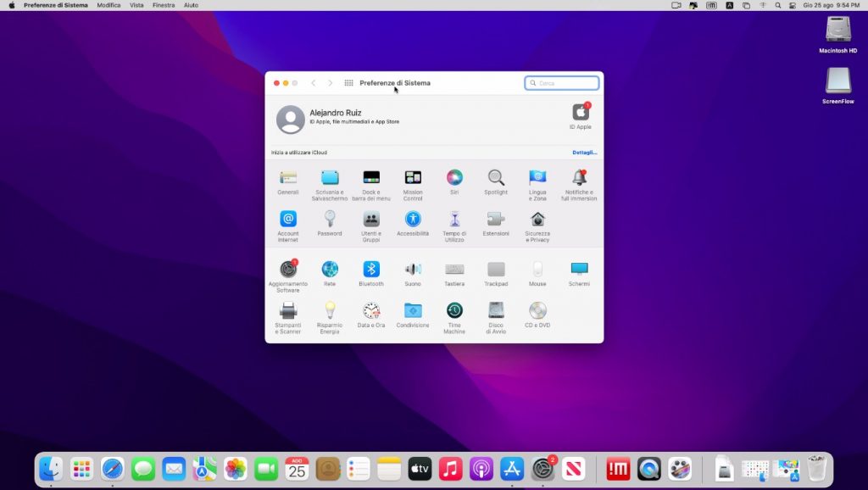Open Safari from the Dock
868x490 pixels.
(x=113, y=468)
